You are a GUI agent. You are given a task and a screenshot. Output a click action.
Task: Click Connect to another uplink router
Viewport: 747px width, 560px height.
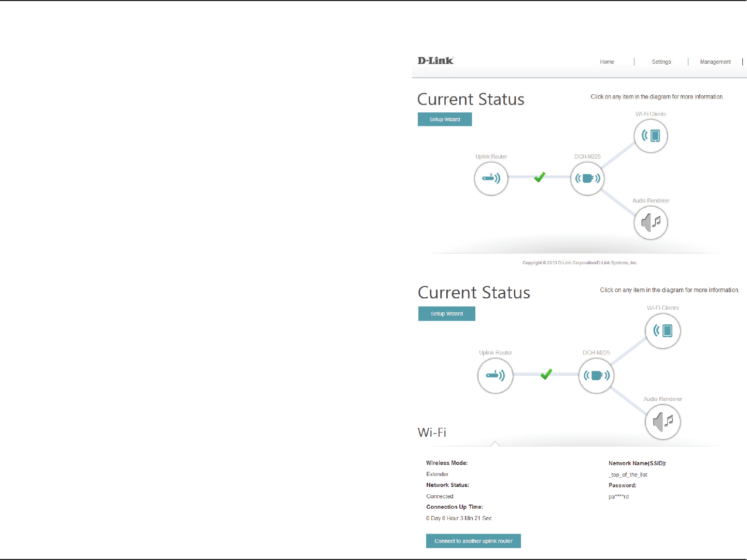pos(473,541)
